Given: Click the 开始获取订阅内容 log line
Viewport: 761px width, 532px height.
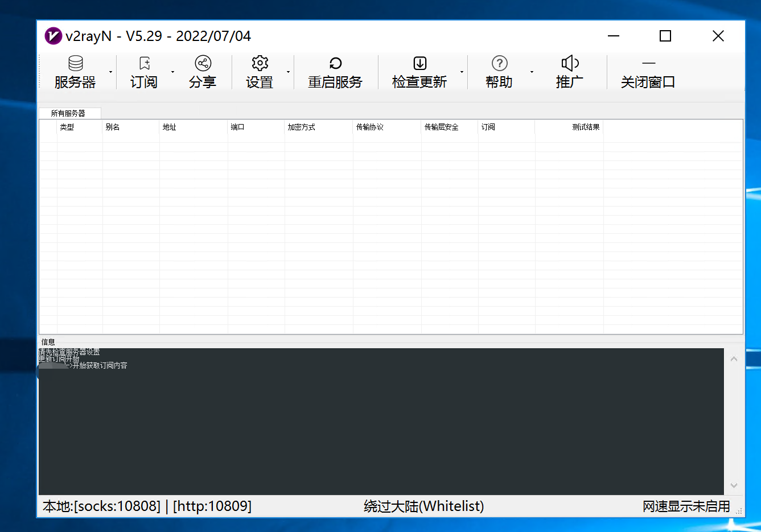Looking at the screenshot, I should 100,365.
